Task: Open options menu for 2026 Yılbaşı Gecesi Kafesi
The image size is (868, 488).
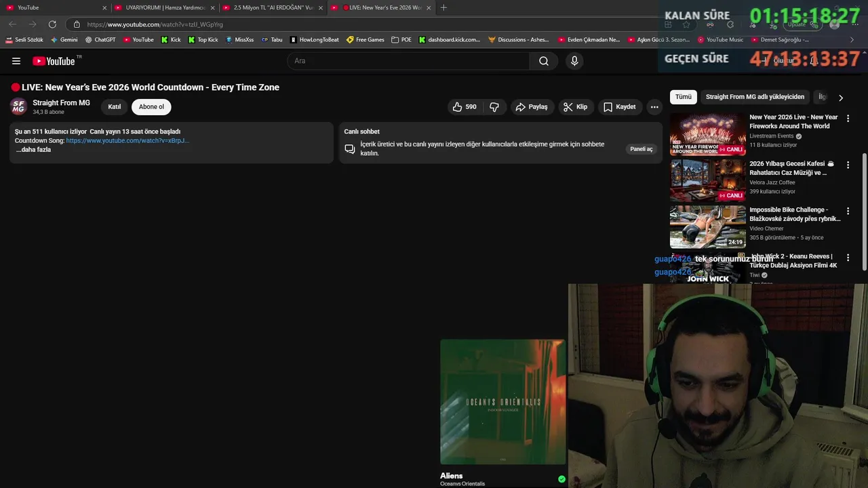Action: click(848, 165)
